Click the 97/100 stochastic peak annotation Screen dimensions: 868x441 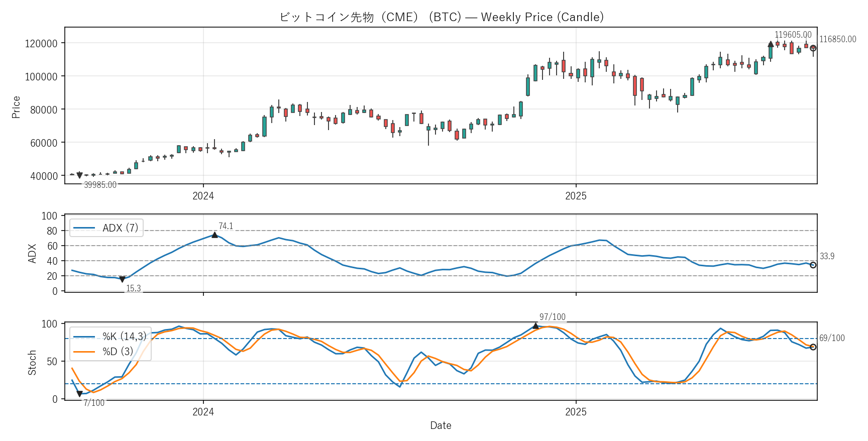(552, 317)
